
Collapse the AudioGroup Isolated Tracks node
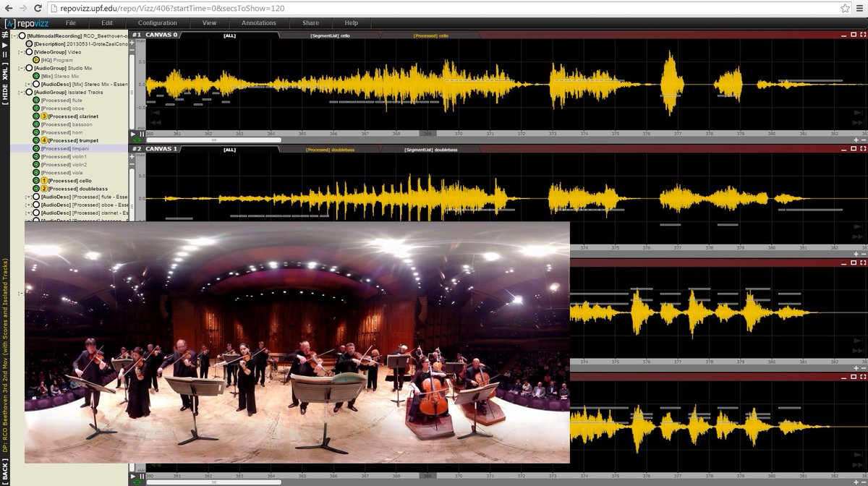(21, 92)
